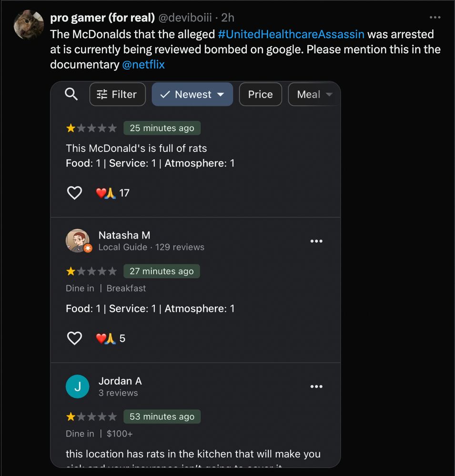Click pro gamer's cat profile picture
The height and width of the screenshot is (476, 455).
pos(29,25)
